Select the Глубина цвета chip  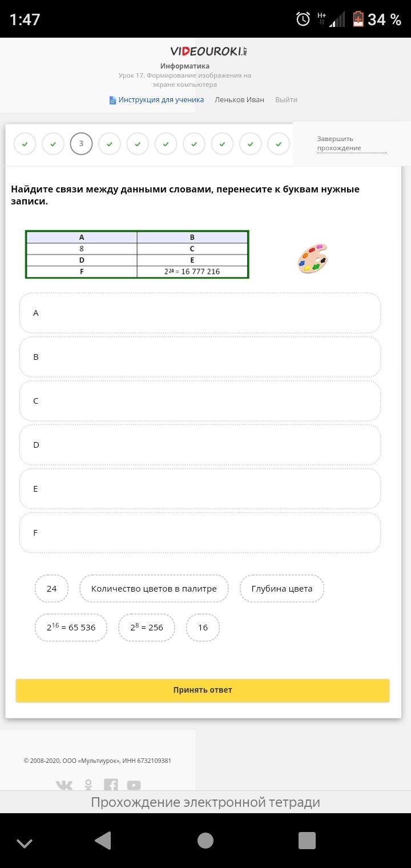[281, 589]
